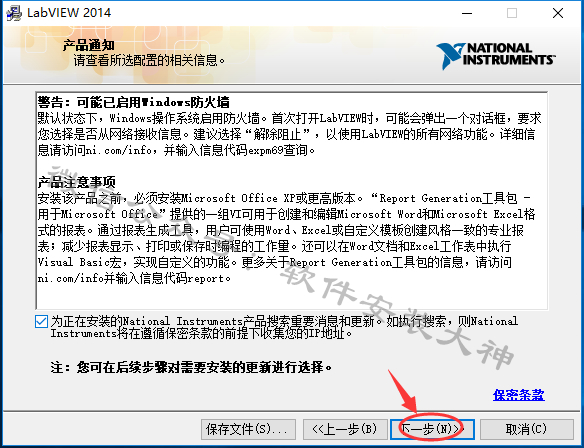This screenshot has width=584, height=448.
Task: Close the LabVIEW 2014 installer window
Action: (x=558, y=13)
